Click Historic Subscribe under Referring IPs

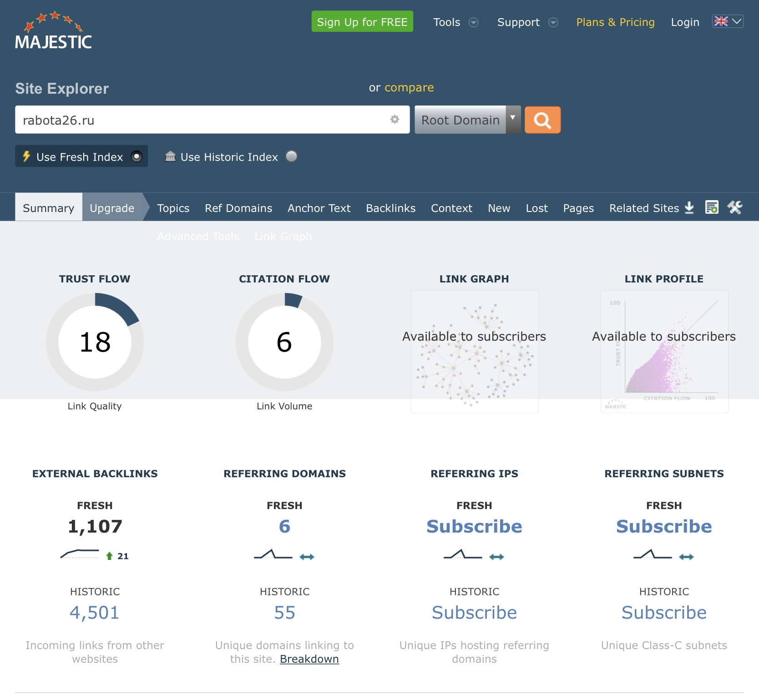tap(474, 612)
